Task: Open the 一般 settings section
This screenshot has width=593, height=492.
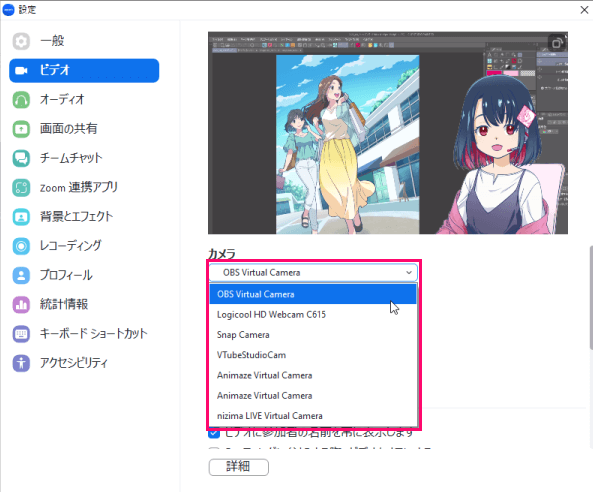Action: (x=84, y=41)
